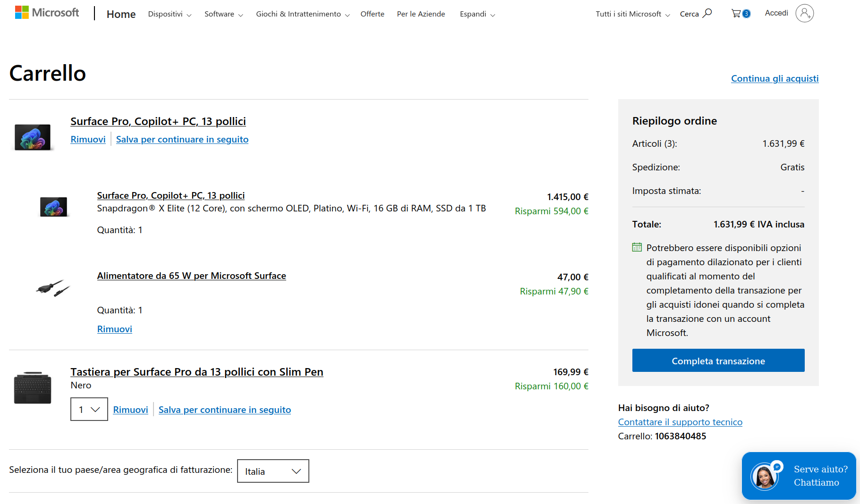Screen dimensions: 860x504
Task: Expand the Dispositivi menu
Action: (x=170, y=14)
